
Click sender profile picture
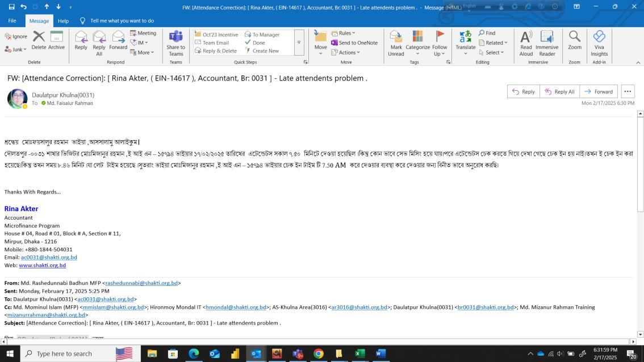pyautogui.click(x=17, y=99)
